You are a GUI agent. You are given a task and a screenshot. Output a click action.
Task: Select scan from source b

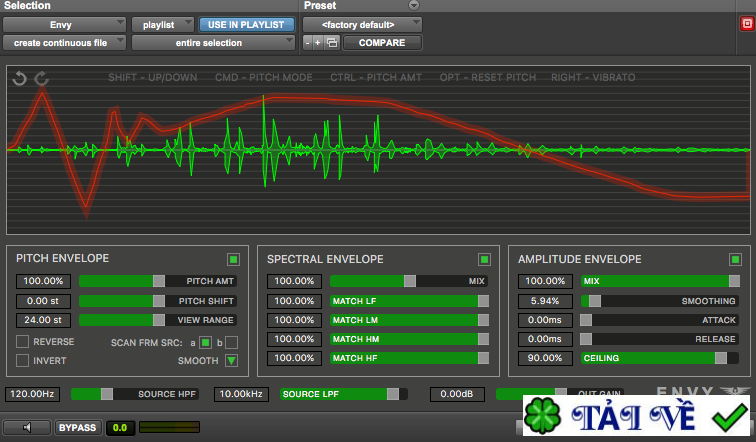[x=232, y=342]
